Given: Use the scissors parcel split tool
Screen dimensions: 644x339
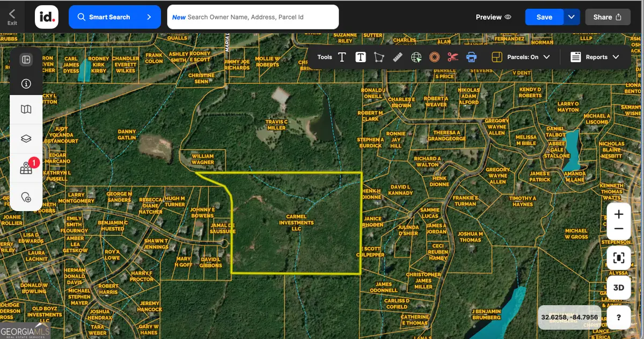Looking at the screenshot, I should tap(452, 57).
